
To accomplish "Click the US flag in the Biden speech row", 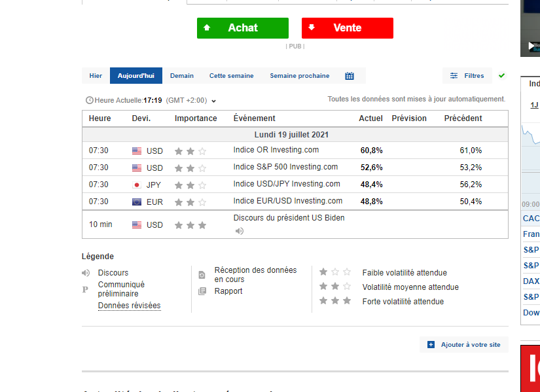I will 137,225.
